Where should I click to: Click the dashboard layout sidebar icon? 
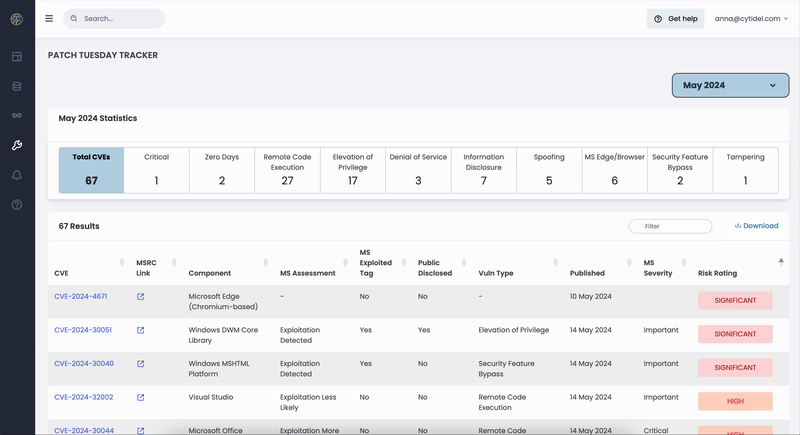(x=17, y=57)
